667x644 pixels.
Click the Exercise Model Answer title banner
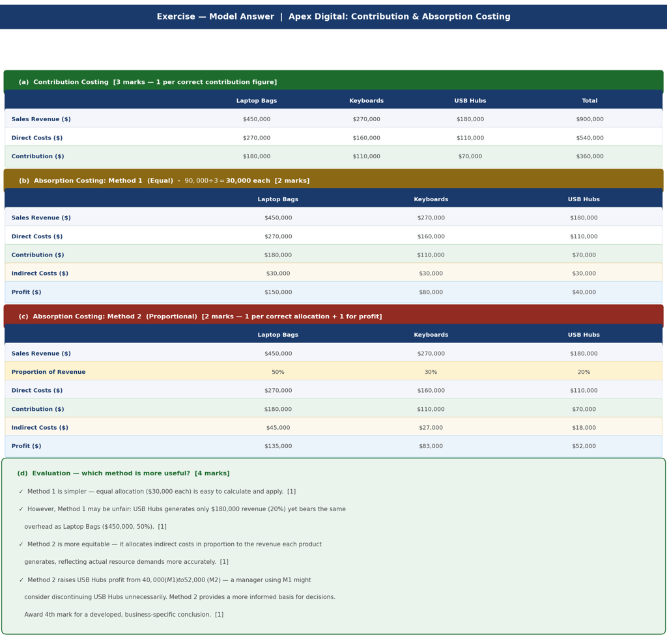coord(333,16)
